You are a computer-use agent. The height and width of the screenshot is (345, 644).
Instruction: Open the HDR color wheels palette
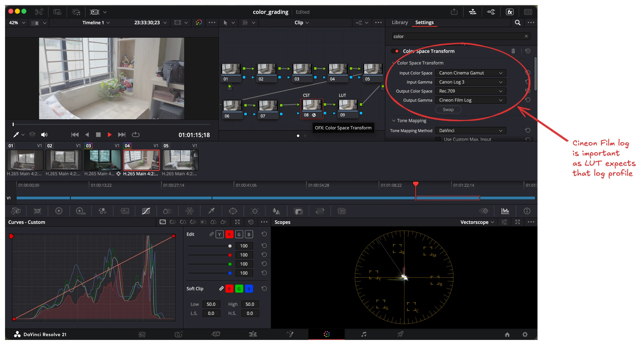[x=80, y=211]
